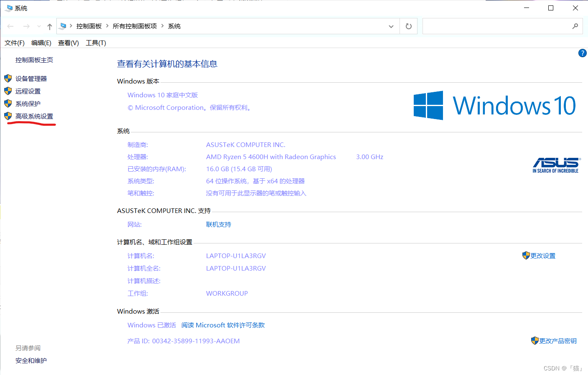Open 系统保护 link
588x375 pixels.
[28, 104]
